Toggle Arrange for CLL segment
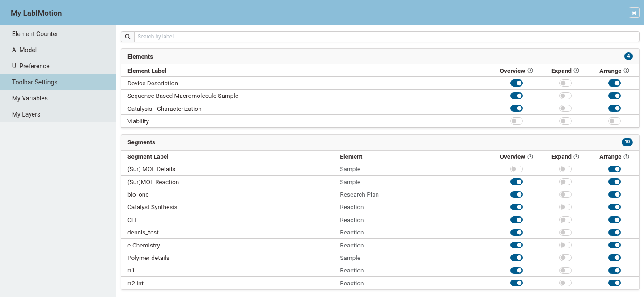This screenshot has height=297, width=644. 614,220
